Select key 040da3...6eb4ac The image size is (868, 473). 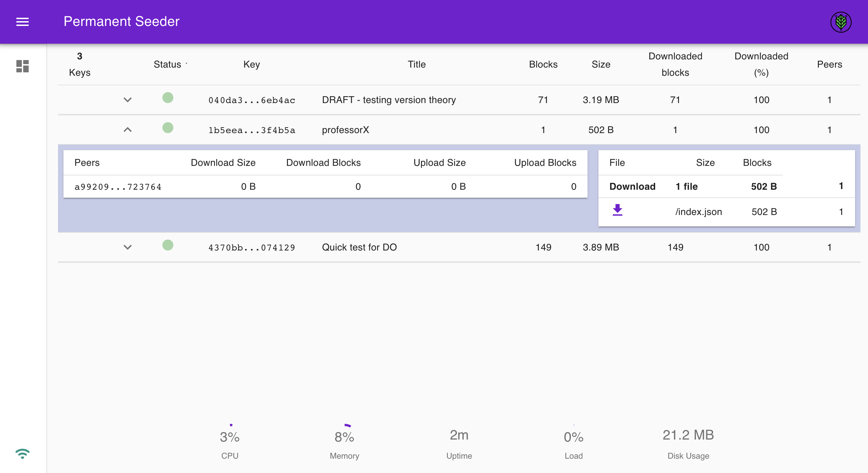pos(252,100)
